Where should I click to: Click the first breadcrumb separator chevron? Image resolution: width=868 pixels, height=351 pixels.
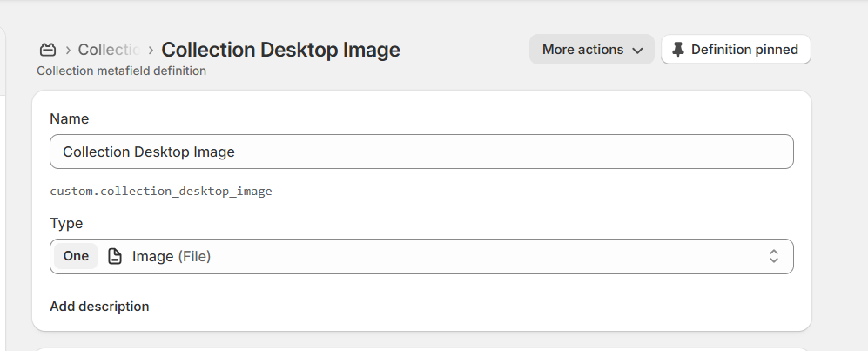(68, 50)
